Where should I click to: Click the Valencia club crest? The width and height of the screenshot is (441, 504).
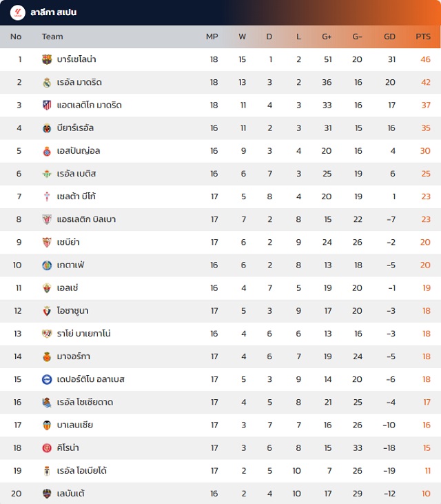pos(47,425)
